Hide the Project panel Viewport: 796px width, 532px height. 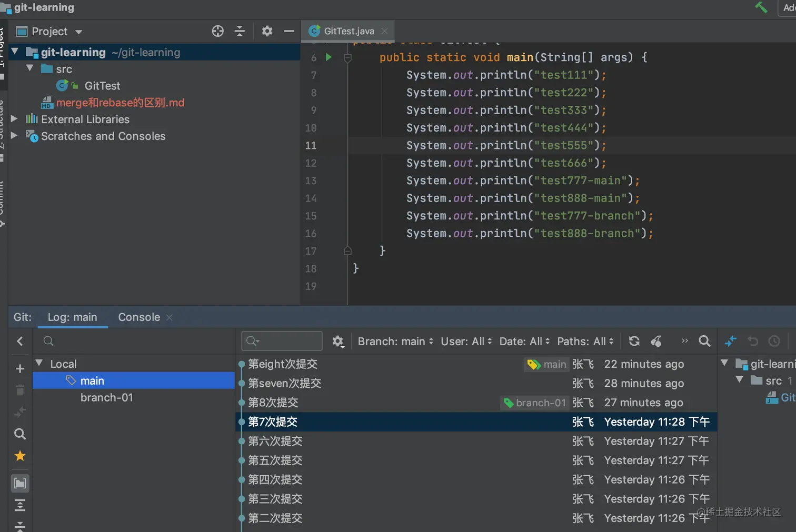[289, 31]
